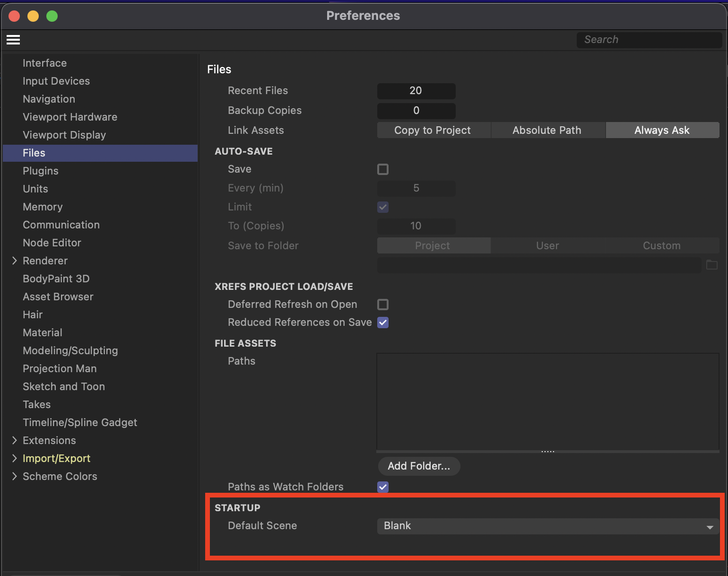This screenshot has height=576, width=728.
Task: Click the Paths list resize handle dots
Action: (547, 452)
